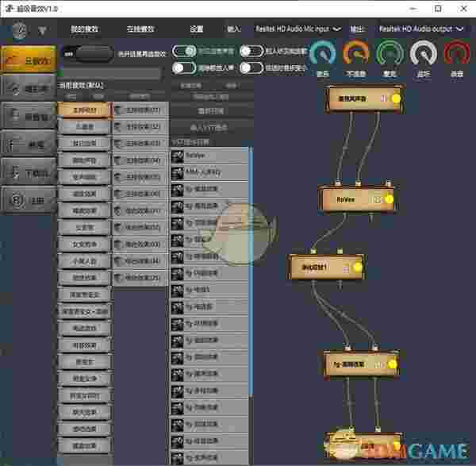
Task: Select the RoVee plugin in effects list
Action: tap(209, 156)
